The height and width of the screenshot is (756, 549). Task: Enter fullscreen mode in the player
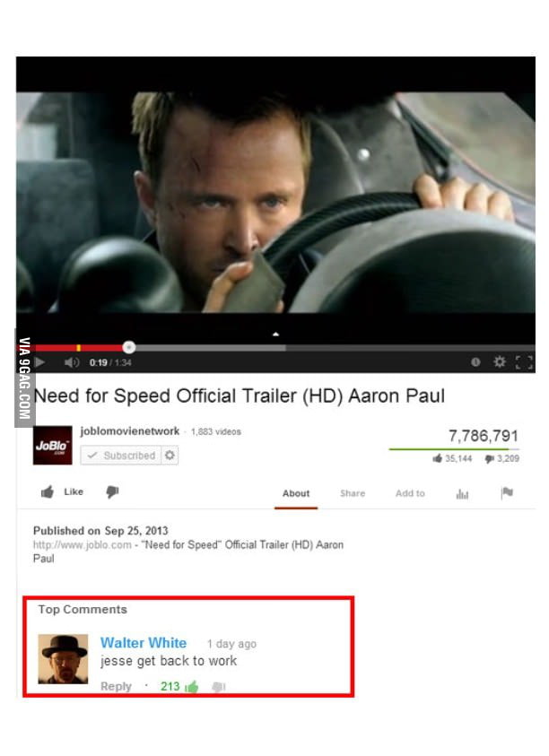[x=524, y=362]
